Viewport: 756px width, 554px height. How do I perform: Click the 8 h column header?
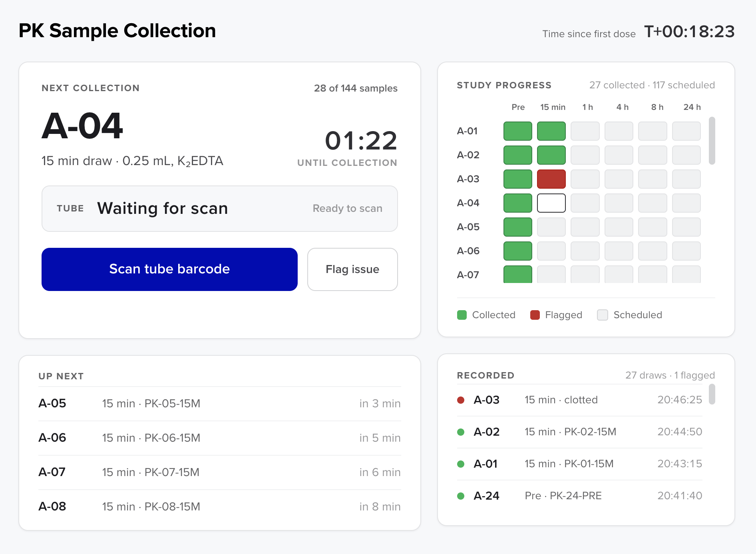pos(657,107)
